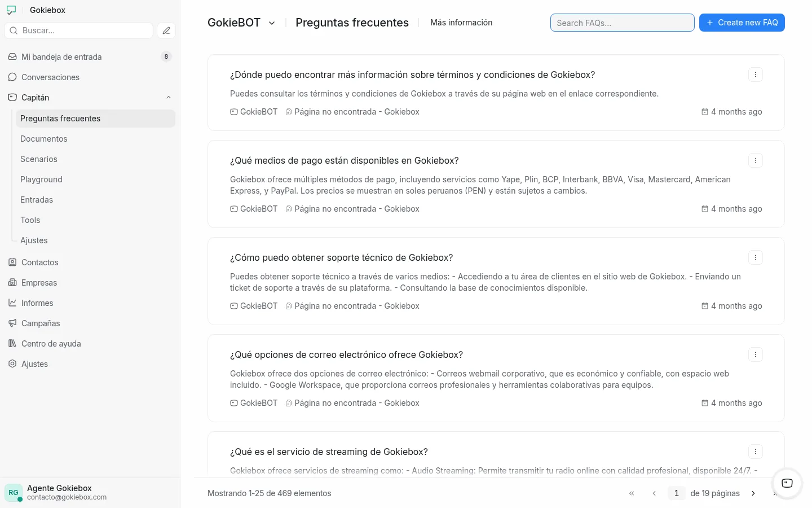Open FAQ about términos y condiciones
This screenshot has height=508, width=812.
tap(412, 75)
